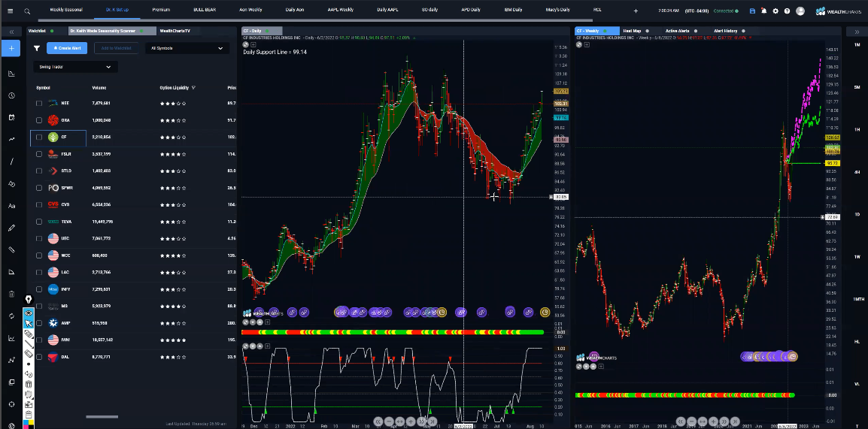Click the Create Alert button
868x429 pixels.
(x=67, y=48)
